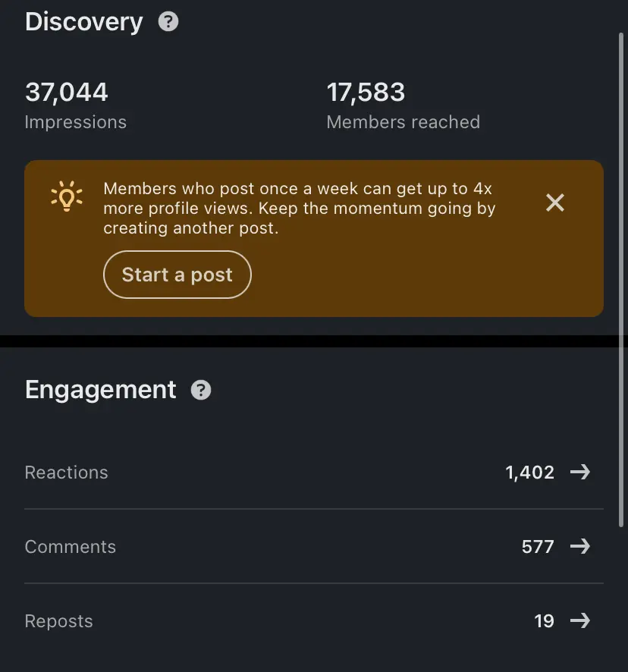Select the Comments row label
628x672 pixels.
pos(71,546)
